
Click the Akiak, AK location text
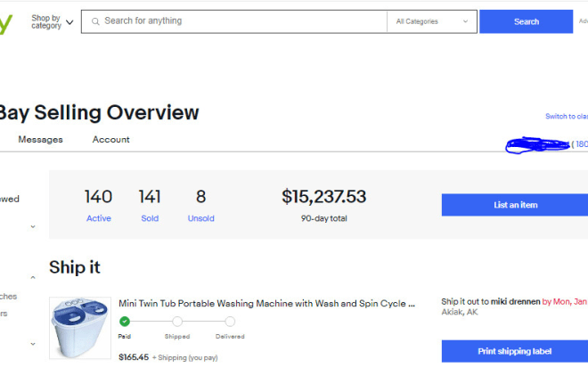[460, 312]
